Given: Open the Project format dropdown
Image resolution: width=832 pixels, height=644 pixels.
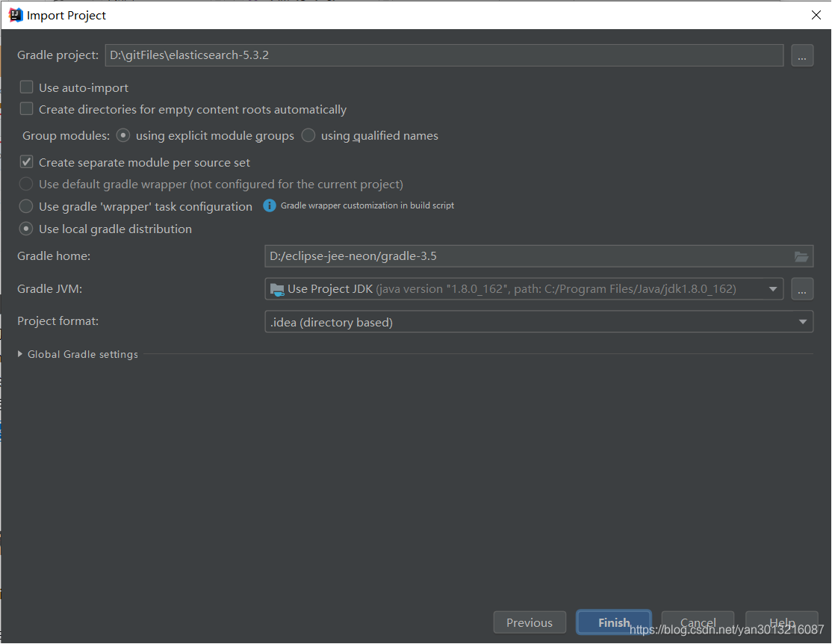Looking at the screenshot, I should [x=802, y=322].
